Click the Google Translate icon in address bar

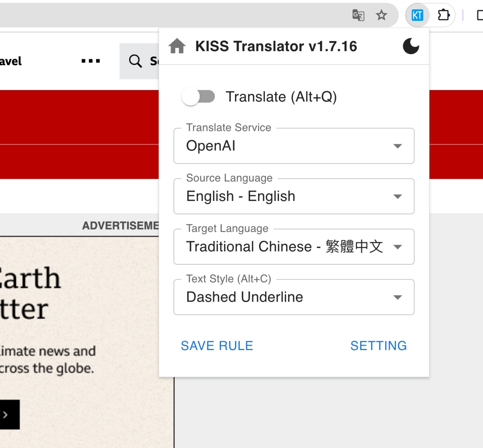click(358, 15)
